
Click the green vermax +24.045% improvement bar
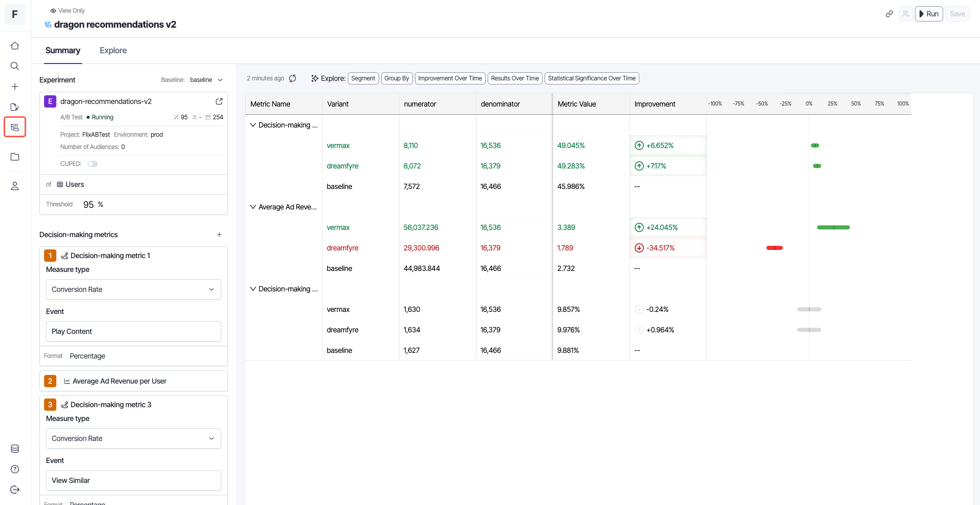click(x=833, y=227)
